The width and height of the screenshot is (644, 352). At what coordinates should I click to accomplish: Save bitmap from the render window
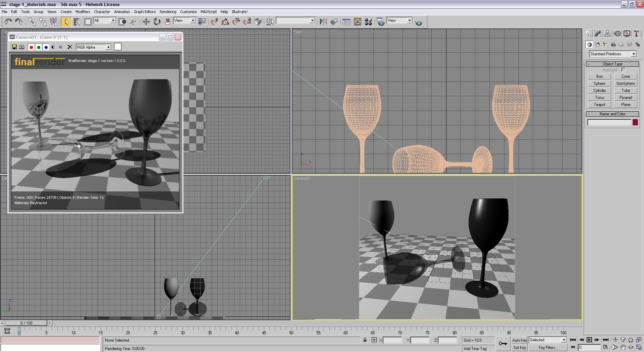(x=14, y=47)
